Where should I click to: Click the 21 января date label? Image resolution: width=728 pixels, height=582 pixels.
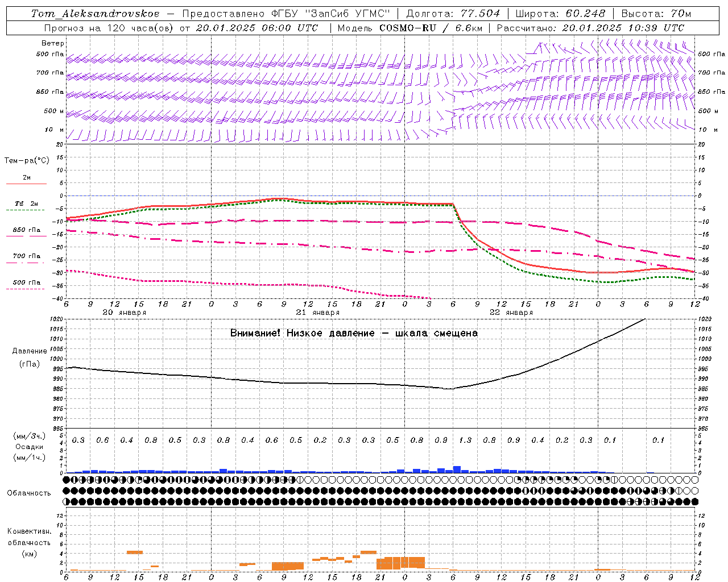click(317, 313)
